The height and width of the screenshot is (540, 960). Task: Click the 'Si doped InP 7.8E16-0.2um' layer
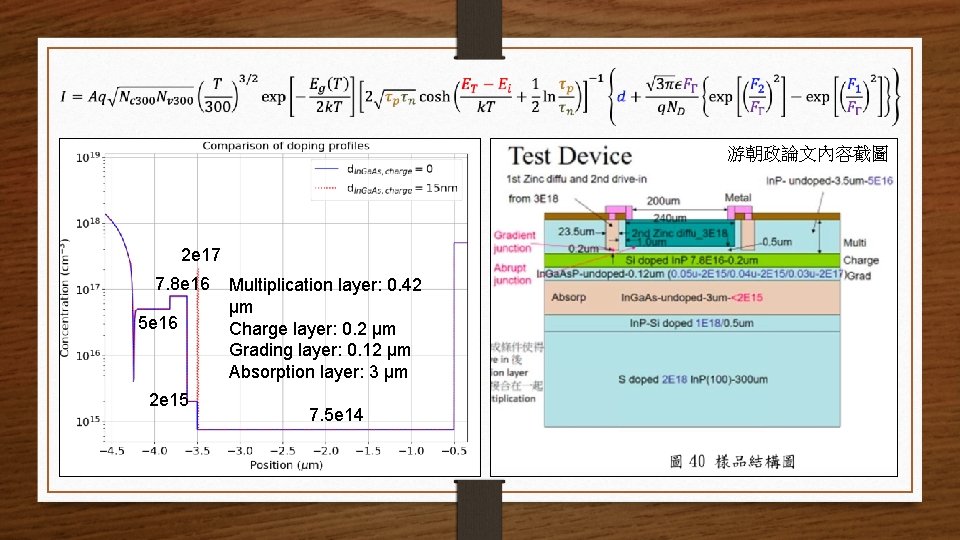[692, 260]
